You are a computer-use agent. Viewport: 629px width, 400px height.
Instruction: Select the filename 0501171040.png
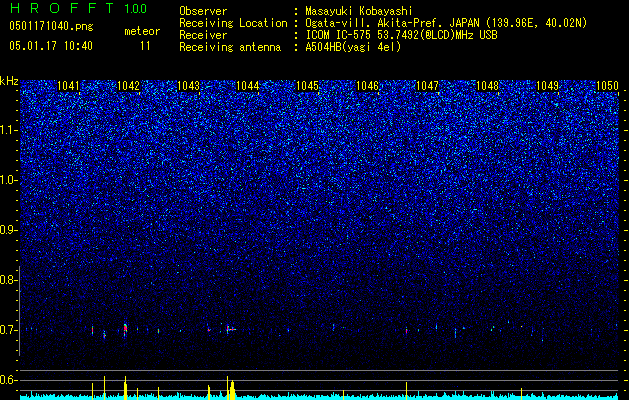51,27
